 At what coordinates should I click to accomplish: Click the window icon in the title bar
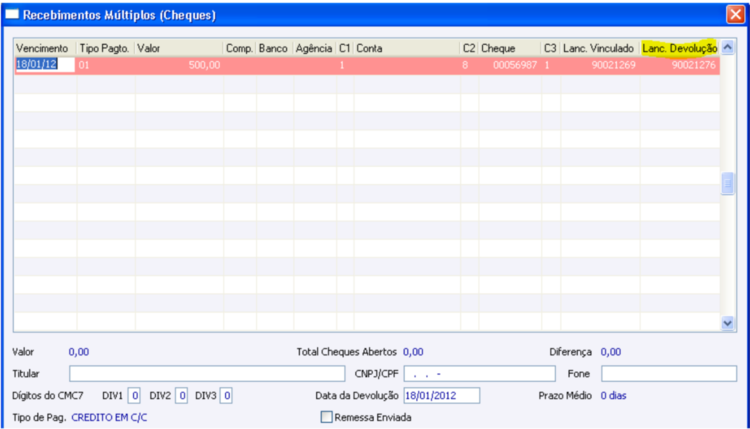(12, 14)
